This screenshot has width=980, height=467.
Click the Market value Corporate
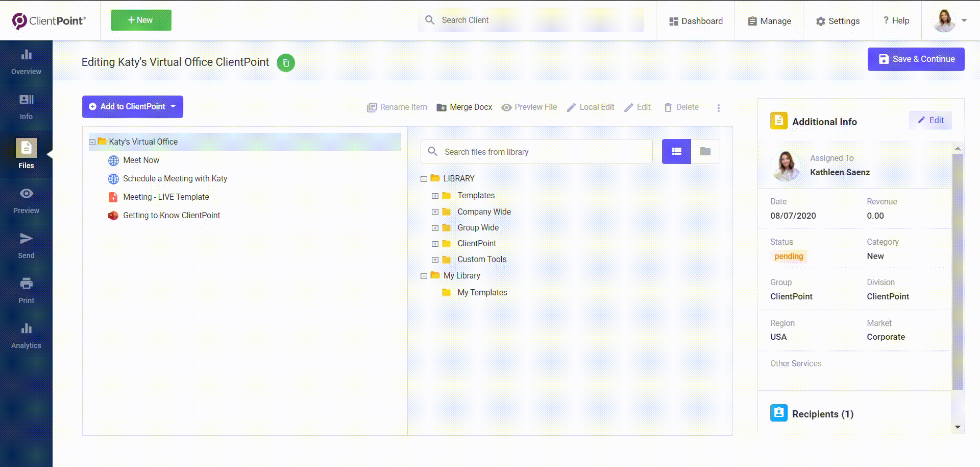coord(886,337)
